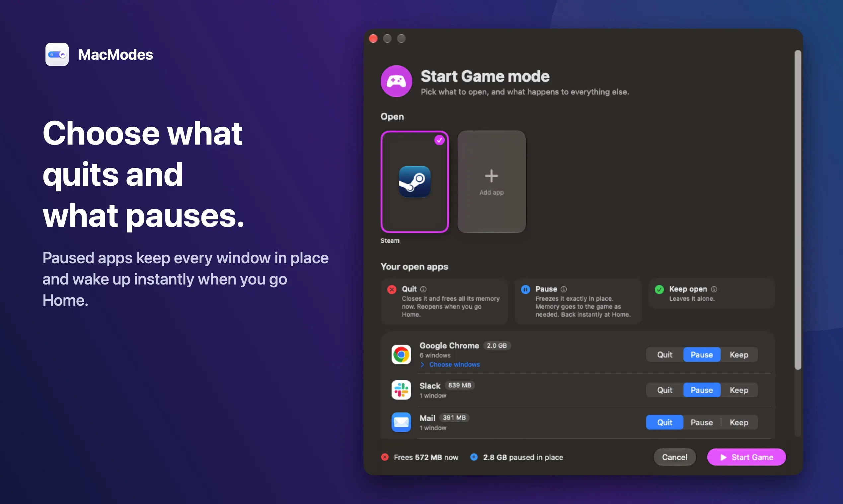
Task: Click the dialog's vertical scrollbar
Action: point(798,210)
